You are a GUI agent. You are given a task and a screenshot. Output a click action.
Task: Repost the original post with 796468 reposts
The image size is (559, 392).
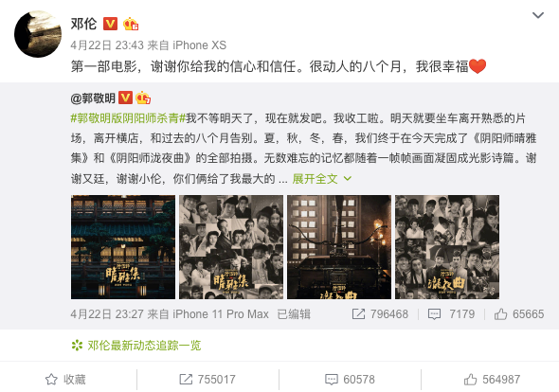(x=380, y=314)
